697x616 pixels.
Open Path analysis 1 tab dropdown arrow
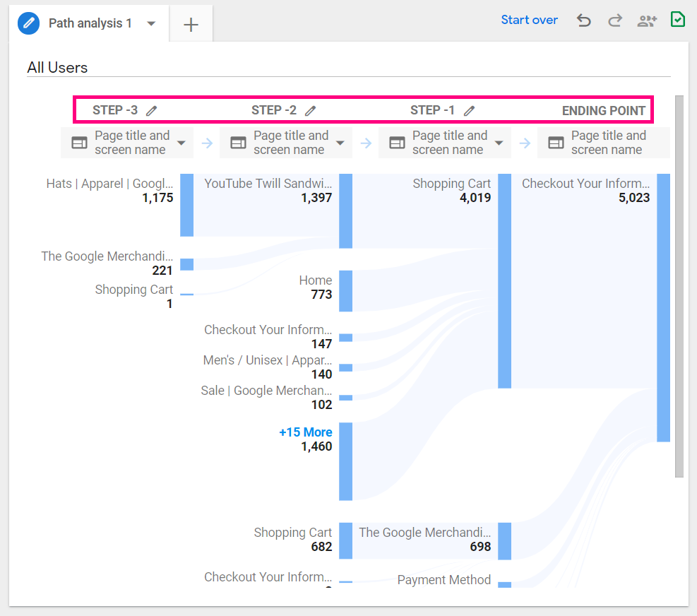tap(151, 23)
